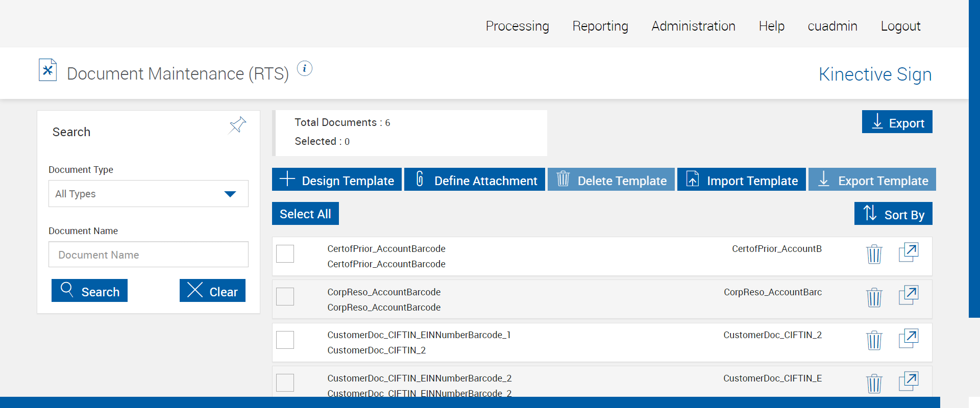Delete the CertofPrior_AccountBarcode document via trash icon
Image resolution: width=980 pixels, height=408 pixels.
(874, 253)
